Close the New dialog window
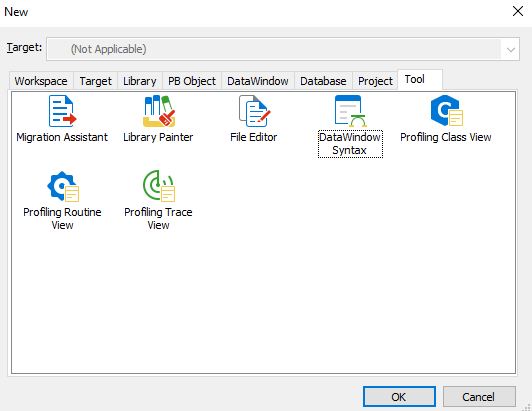Screen dimensions: 532x411 tap(518, 11)
